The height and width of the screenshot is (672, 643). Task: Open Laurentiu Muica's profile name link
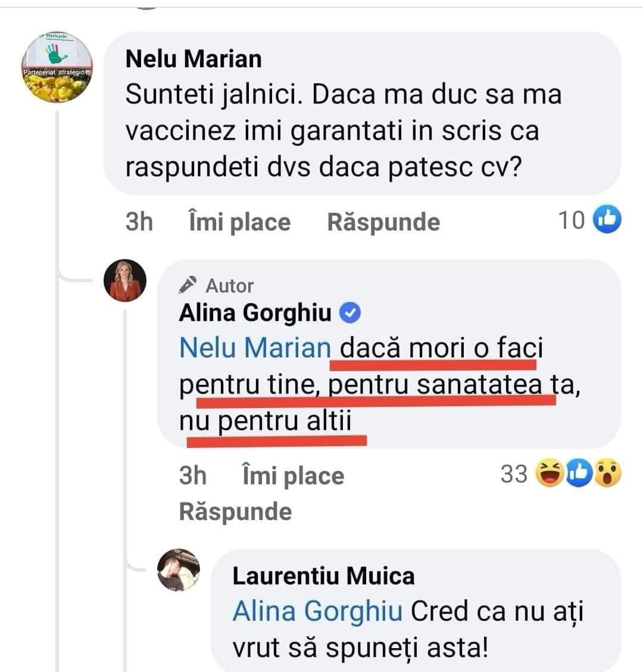pos(323,575)
